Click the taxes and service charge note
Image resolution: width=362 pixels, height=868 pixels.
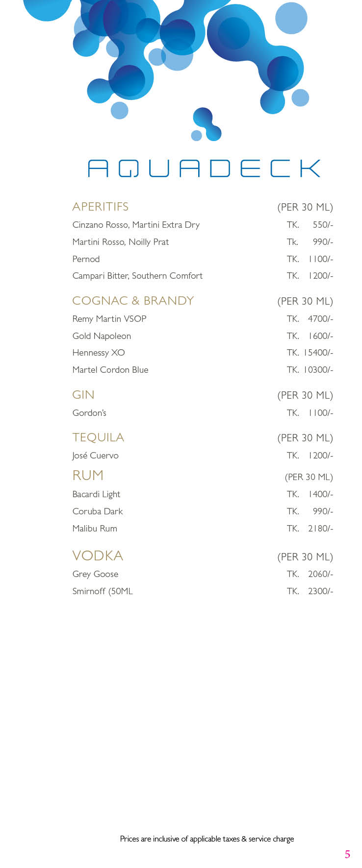tap(207, 839)
